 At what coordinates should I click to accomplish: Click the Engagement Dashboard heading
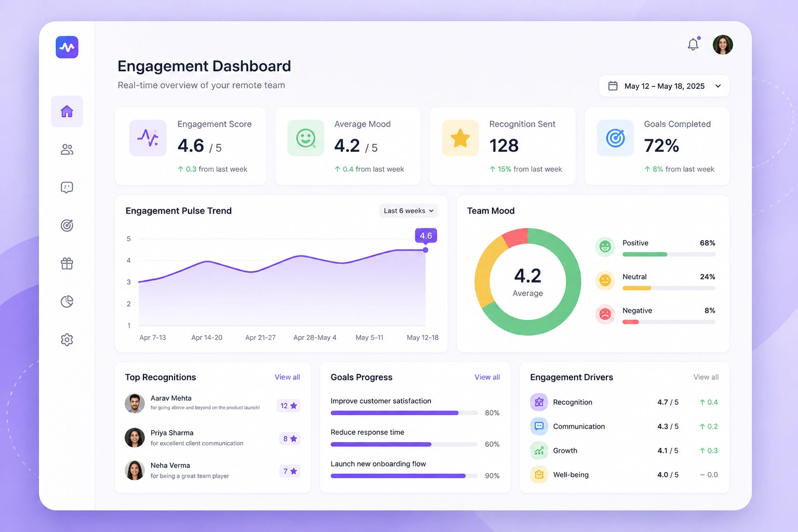pos(204,66)
